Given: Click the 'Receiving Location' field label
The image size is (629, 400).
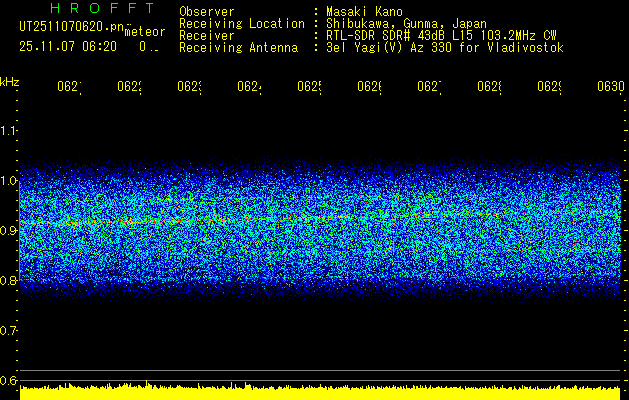Looking at the screenshot, I should [x=241, y=23].
